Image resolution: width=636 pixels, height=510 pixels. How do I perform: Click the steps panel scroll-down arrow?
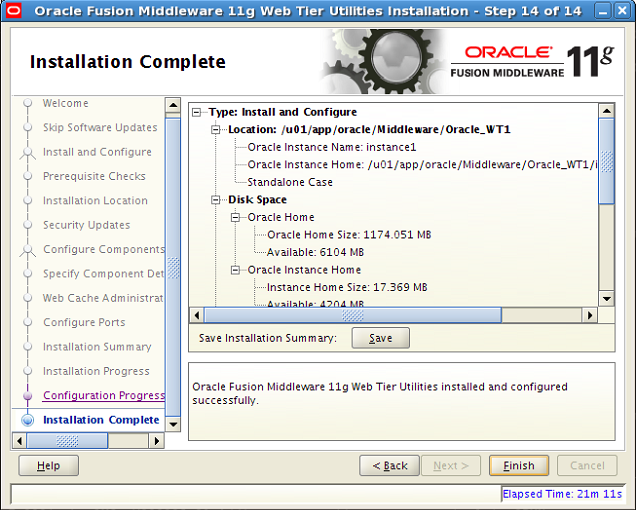pyautogui.click(x=173, y=424)
